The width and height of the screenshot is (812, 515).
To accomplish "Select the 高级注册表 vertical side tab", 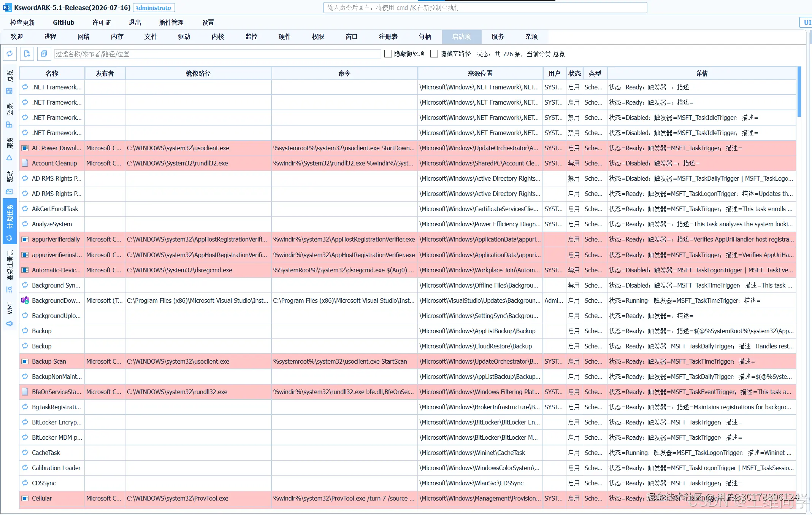I will (x=10, y=271).
